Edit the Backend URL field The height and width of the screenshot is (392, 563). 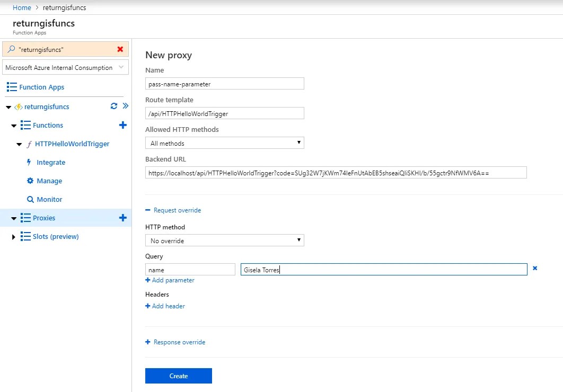(336, 173)
